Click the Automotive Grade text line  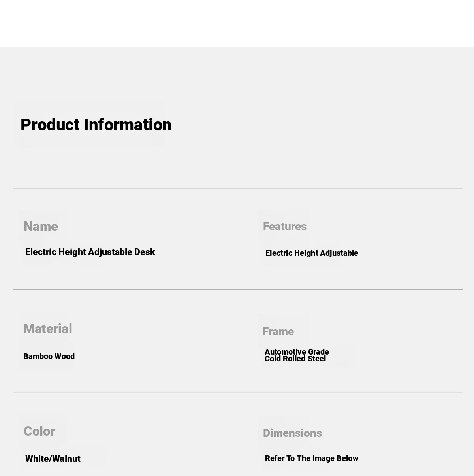point(297,352)
